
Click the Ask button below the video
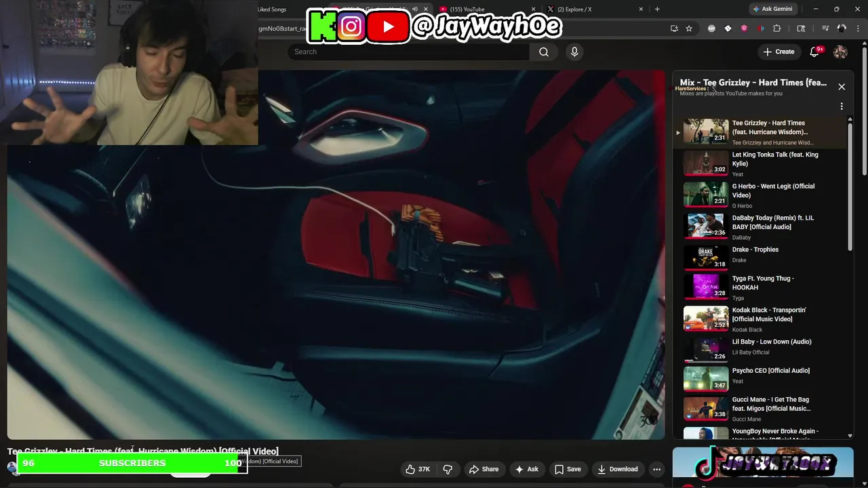click(526, 469)
